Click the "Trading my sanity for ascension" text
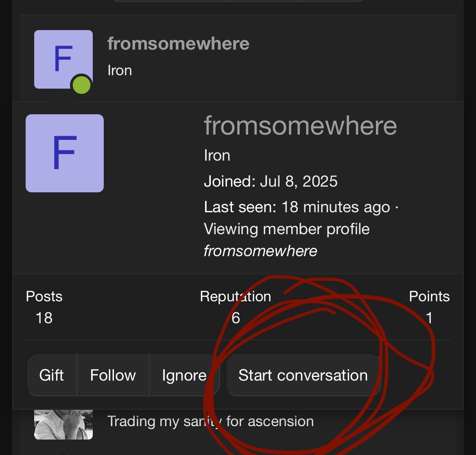The image size is (476, 455). [x=210, y=421]
